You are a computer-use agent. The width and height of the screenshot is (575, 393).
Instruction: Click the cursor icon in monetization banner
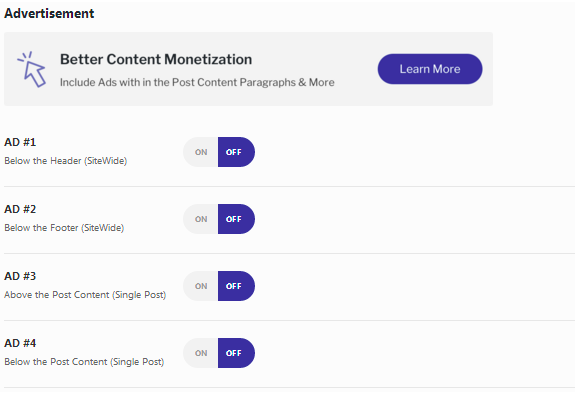click(x=32, y=69)
